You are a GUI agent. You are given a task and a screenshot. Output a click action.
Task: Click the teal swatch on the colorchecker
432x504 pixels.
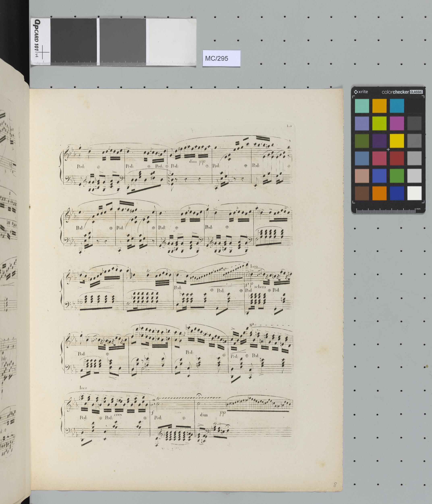click(362, 106)
